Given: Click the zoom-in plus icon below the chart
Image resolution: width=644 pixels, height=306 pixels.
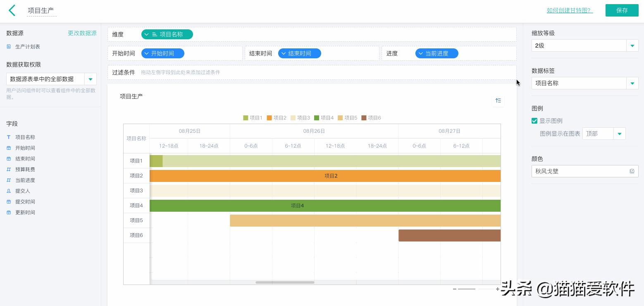Looking at the screenshot, I should click(x=497, y=289).
